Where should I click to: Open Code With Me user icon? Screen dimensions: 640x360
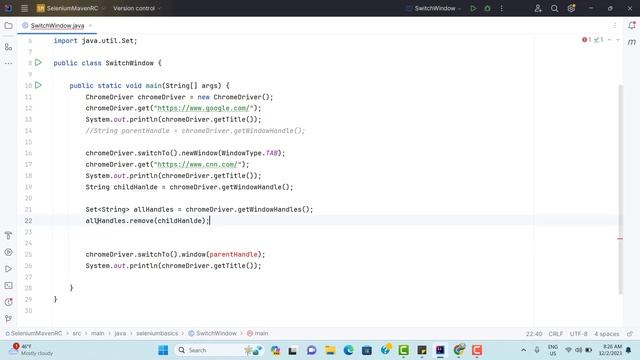coord(538,8)
